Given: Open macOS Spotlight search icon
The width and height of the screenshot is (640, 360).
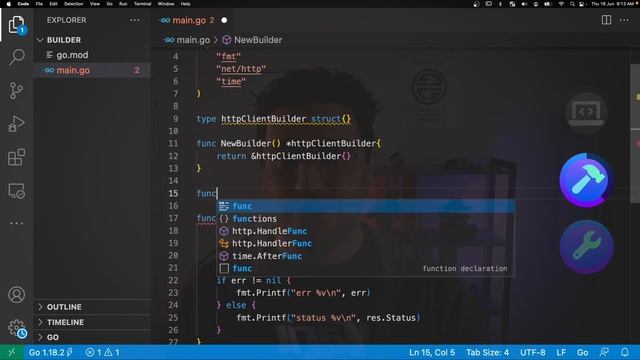Looking at the screenshot, I should 572,4.
